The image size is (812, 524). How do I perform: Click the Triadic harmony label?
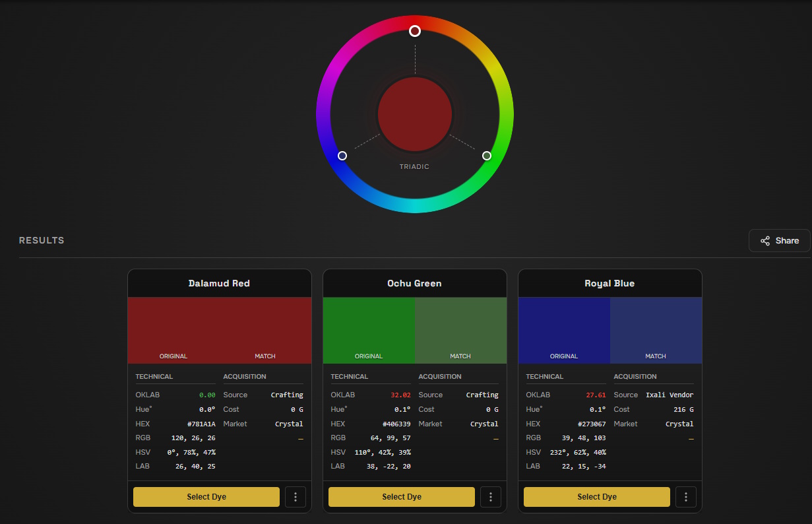click(x=414, y=167)
